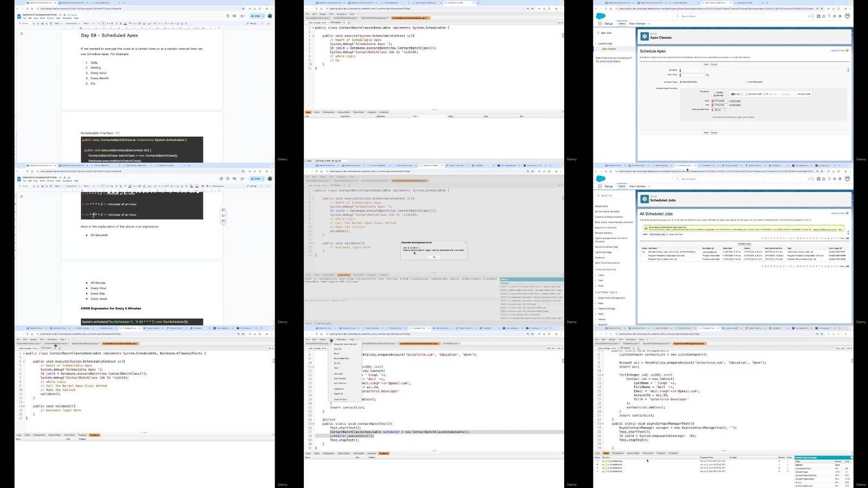Open the notifications bell on the All Scheduled Jobs page

(839, 179)
